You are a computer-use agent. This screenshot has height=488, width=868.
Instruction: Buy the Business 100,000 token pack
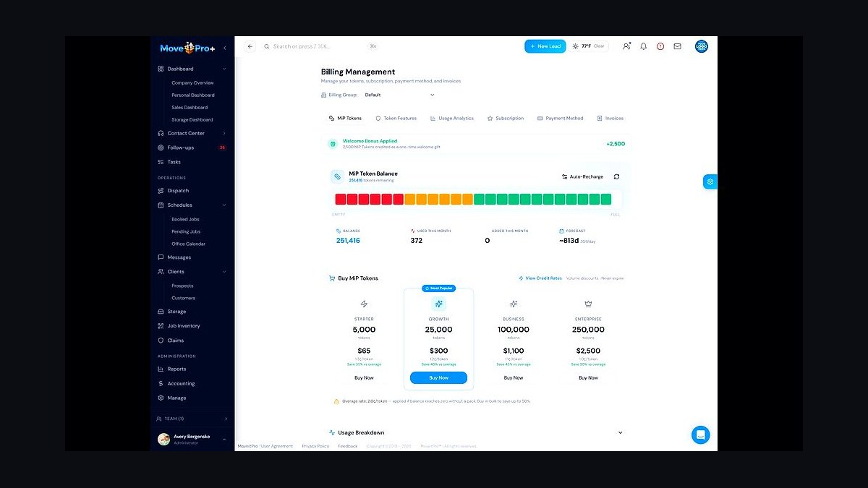coord(514,378)
